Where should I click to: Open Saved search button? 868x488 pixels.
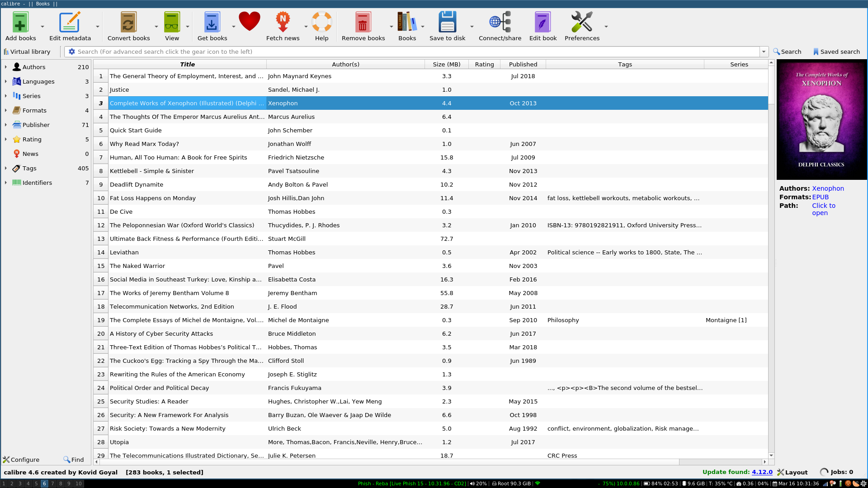pos(836,52)
